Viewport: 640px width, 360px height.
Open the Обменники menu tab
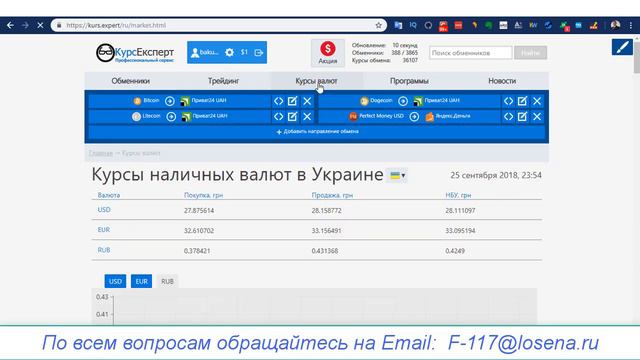pos(131,81)
